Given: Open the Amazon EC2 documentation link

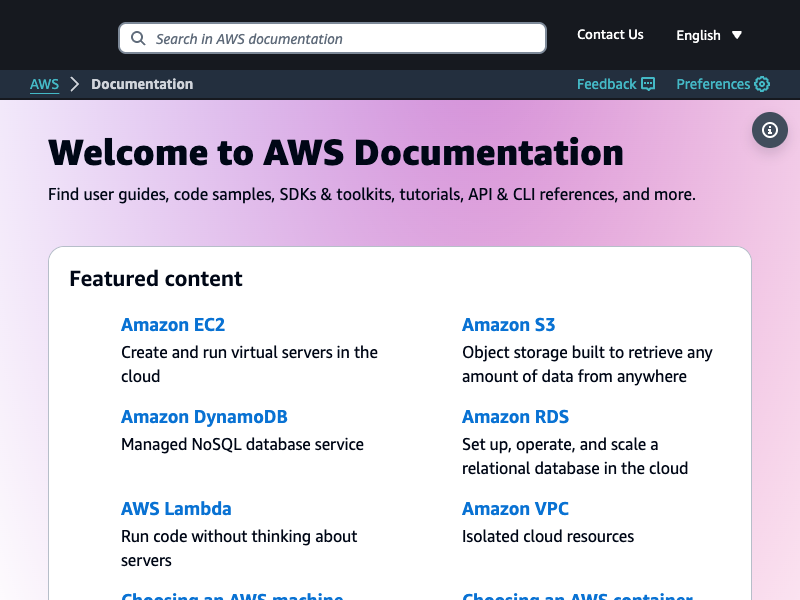Looking at the screenshot, I should pyautogui.click(x=173, y=325).
